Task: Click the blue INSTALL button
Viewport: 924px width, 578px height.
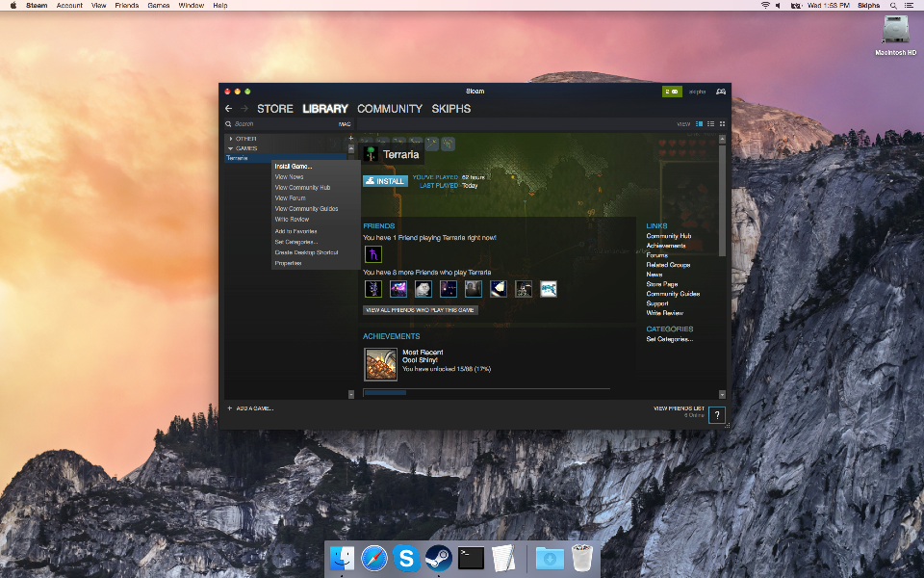Action: (x=385, y=181)
